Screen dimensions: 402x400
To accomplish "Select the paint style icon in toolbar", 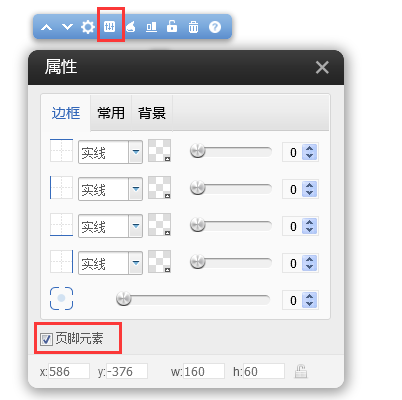I will (131, 26).
